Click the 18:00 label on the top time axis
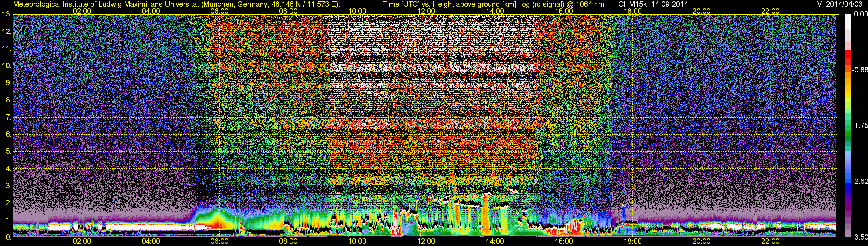Viewport: 868px width, 246px height. click(x=632, y=11)
